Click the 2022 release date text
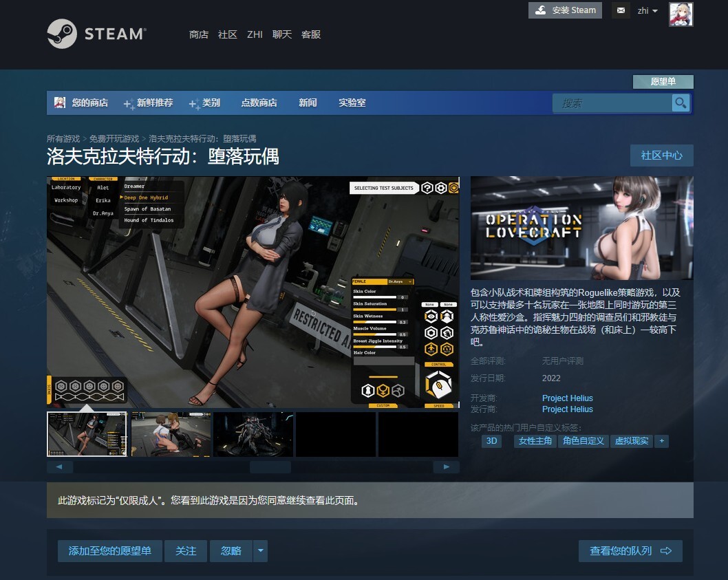Screen dimensions: 728x580 coord(551,378)
